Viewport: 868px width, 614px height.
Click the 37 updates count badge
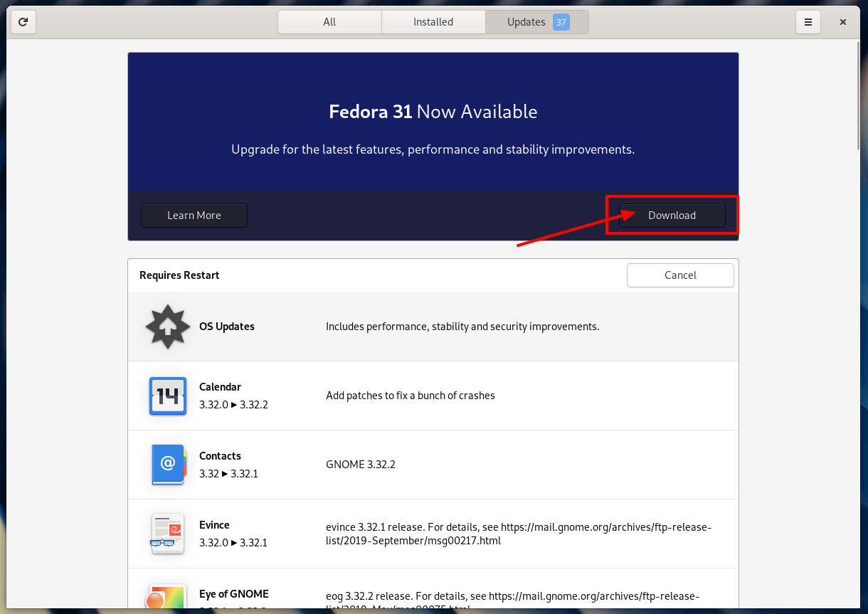click(561, 22)
